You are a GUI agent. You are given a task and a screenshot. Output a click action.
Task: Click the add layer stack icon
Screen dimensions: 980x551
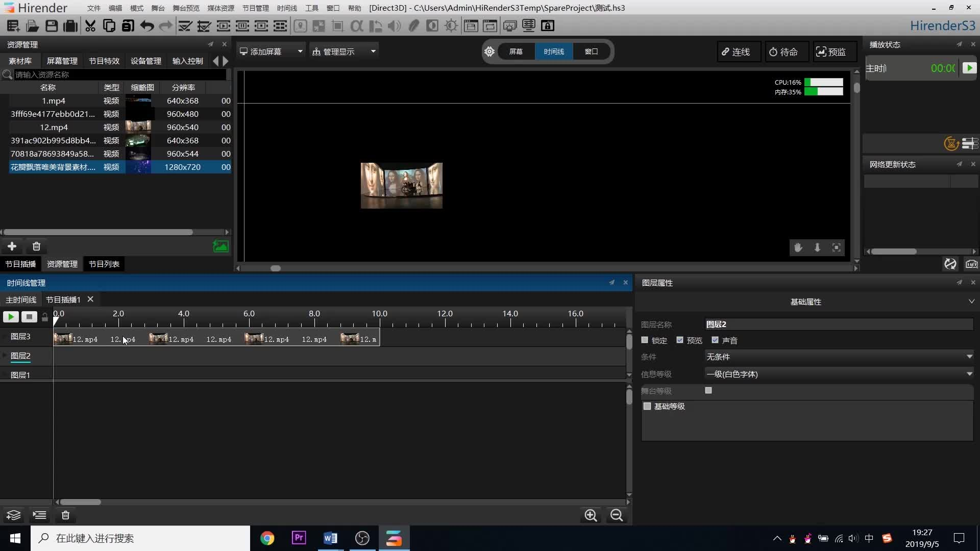[14, 515]
